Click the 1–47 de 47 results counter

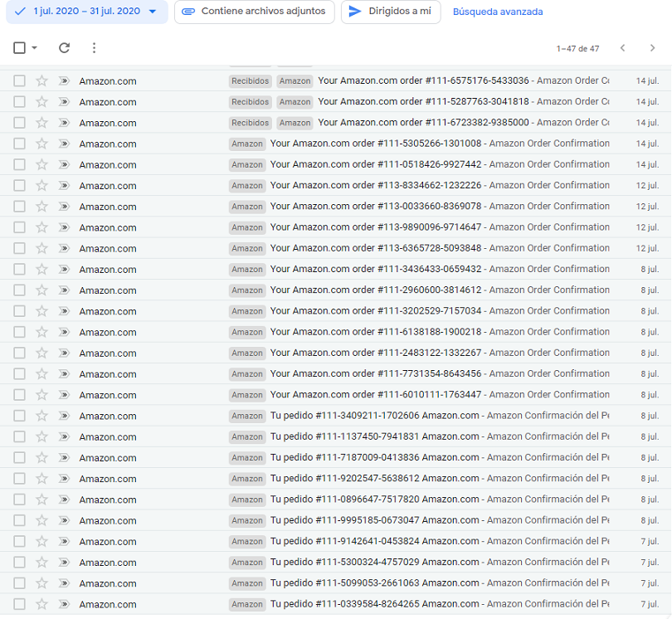point(577,48)
